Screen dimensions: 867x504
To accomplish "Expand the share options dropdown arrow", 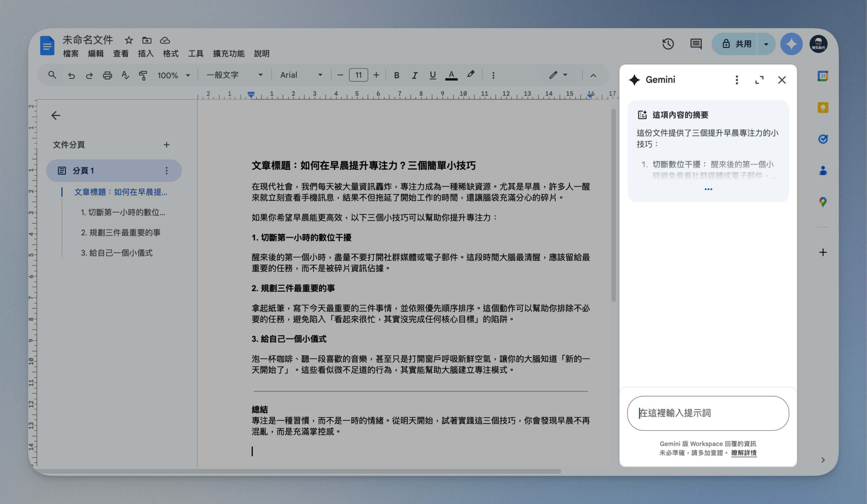I will point(766,44).
